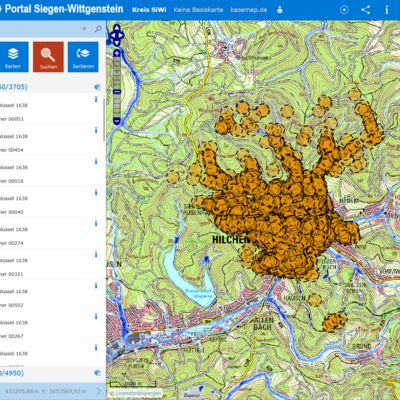Select result row ending 00267
400x400 pixels.
pos(51,326)
